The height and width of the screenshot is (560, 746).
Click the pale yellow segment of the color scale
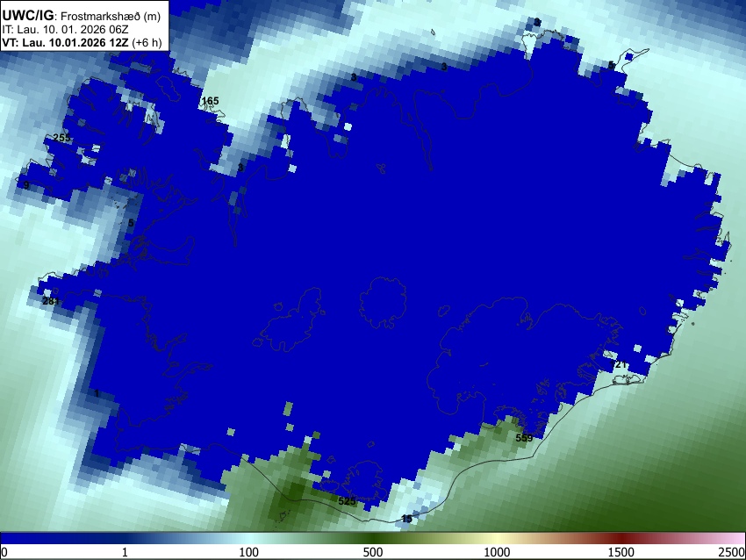tap(497, 538)
